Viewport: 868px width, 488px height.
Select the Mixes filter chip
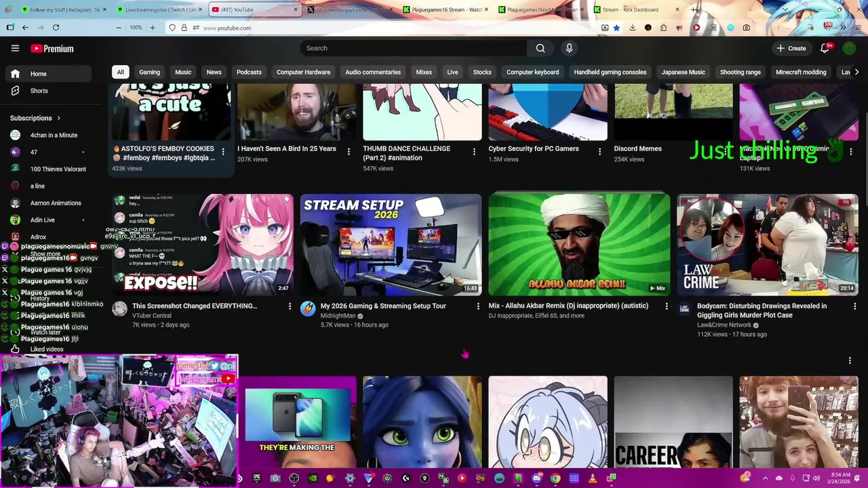tap(424, 72)
